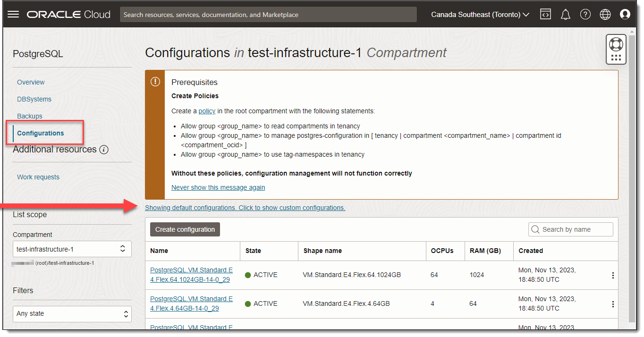
Task: Click the Create configuration button
Action: click(185, 229)
